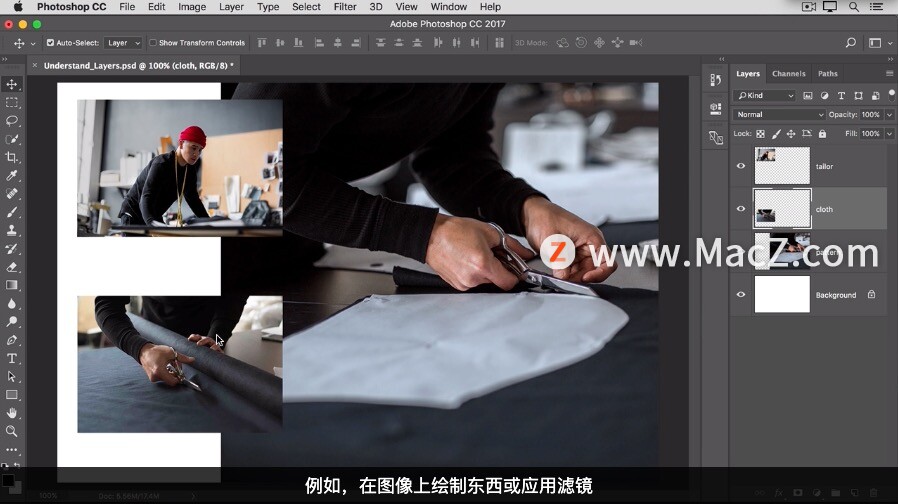
Task: Select the Quick Selection tool
Action: [x=11, y=139]
